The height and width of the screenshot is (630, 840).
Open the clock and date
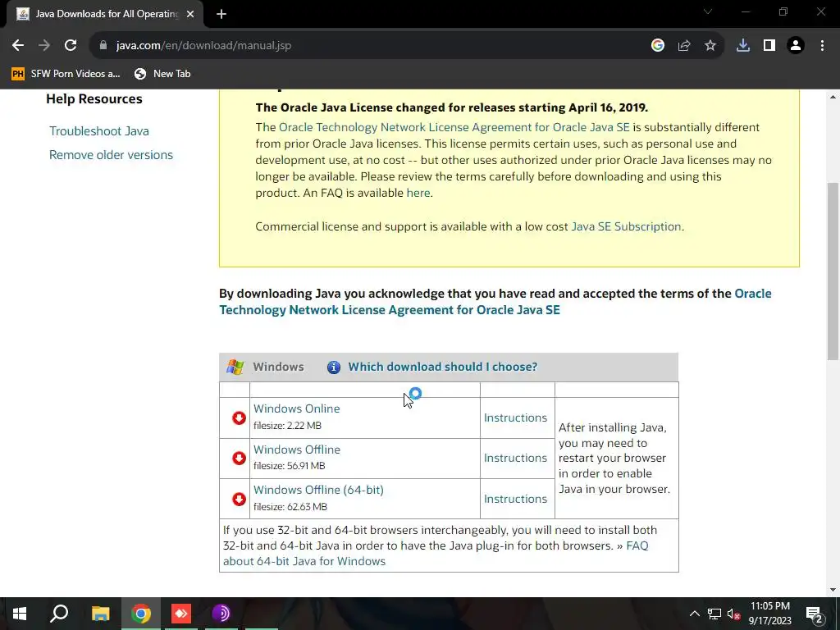(769, 614)
